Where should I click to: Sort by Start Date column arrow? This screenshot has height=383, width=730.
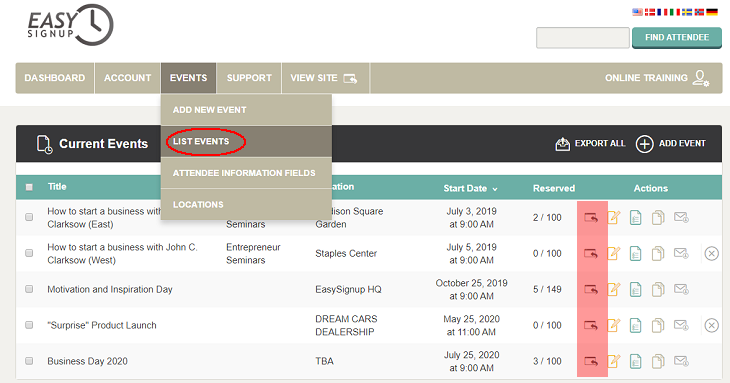[x=495, y=189]
